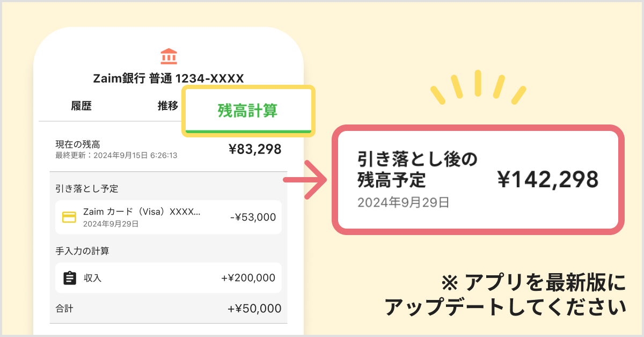Open the 収入 manual entry row
The image size is (644, 337).
169,278
